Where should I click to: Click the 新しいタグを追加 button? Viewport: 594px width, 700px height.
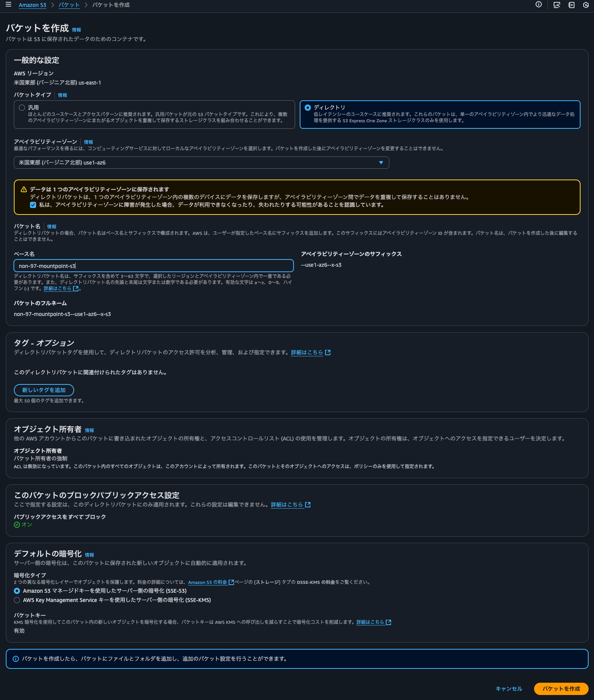click(x=44, y=390)
